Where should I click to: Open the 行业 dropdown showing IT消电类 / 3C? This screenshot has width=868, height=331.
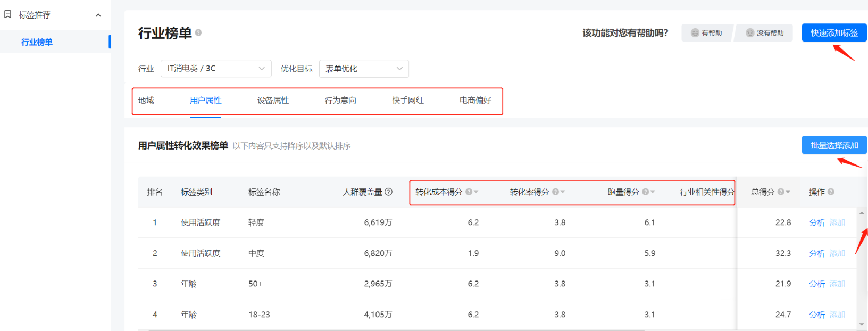[216, 69]
